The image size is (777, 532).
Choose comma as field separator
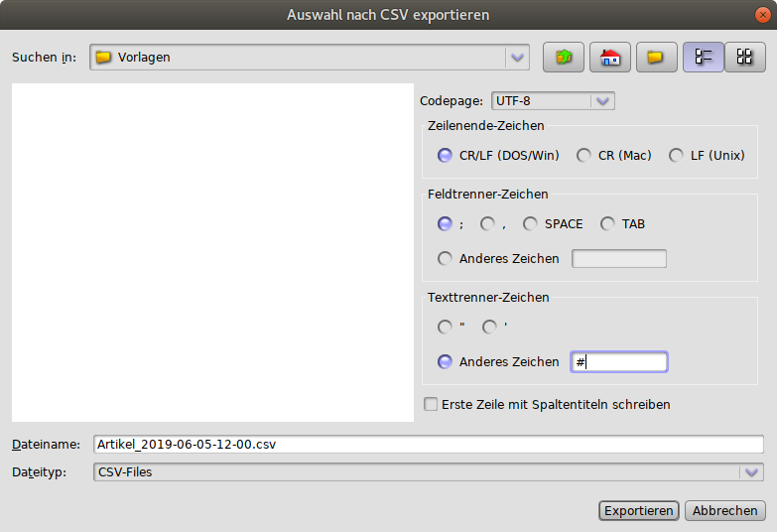tap(487, 224)
